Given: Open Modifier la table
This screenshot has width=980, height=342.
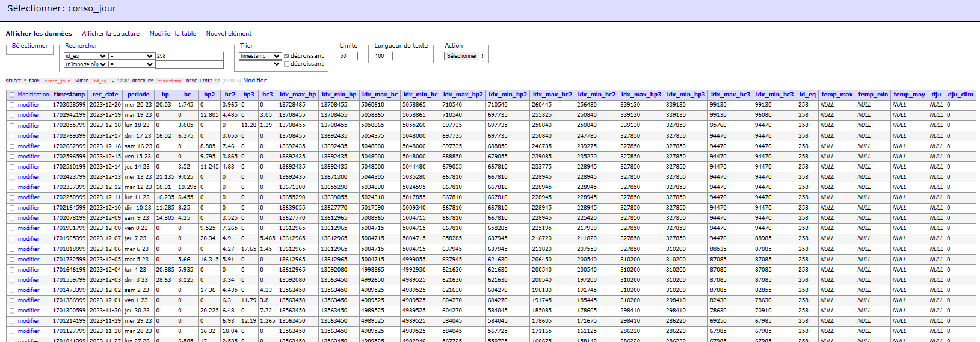Looking at the screenshot, I should tap(173, 34).
